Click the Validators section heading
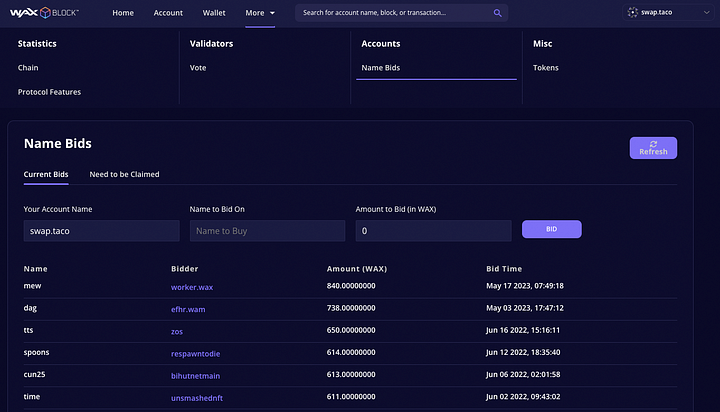Screen dimensions: 720x412 pos(211,44)
